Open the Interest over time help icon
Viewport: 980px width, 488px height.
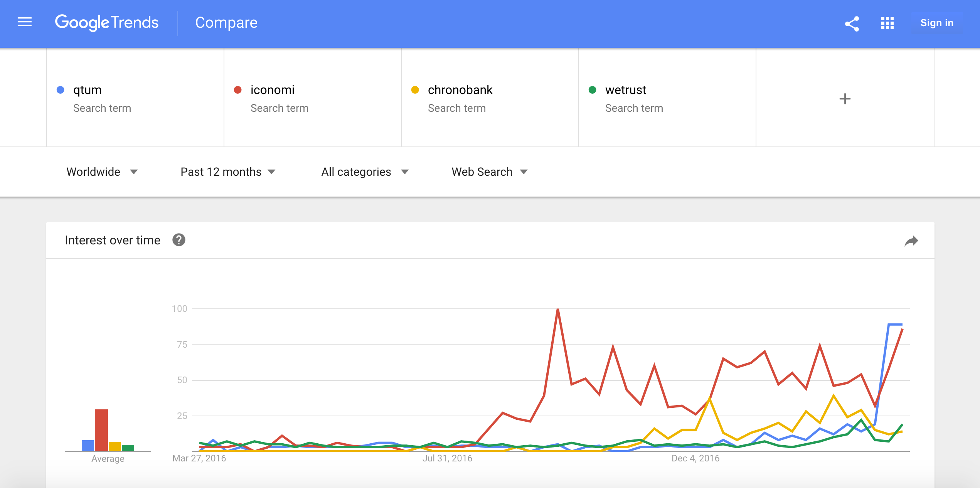click(x=178, y=240)
